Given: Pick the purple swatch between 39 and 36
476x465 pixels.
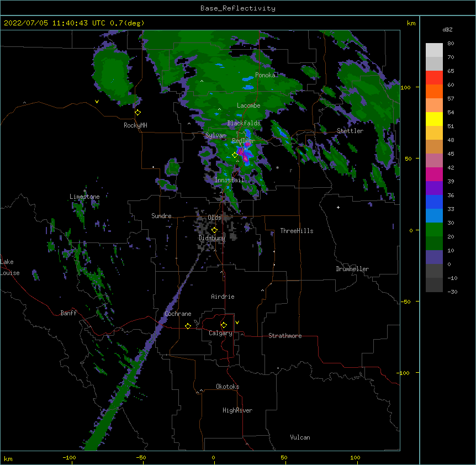Looking at the screenshot, I should pyautogui.click(x=434, y=188).
